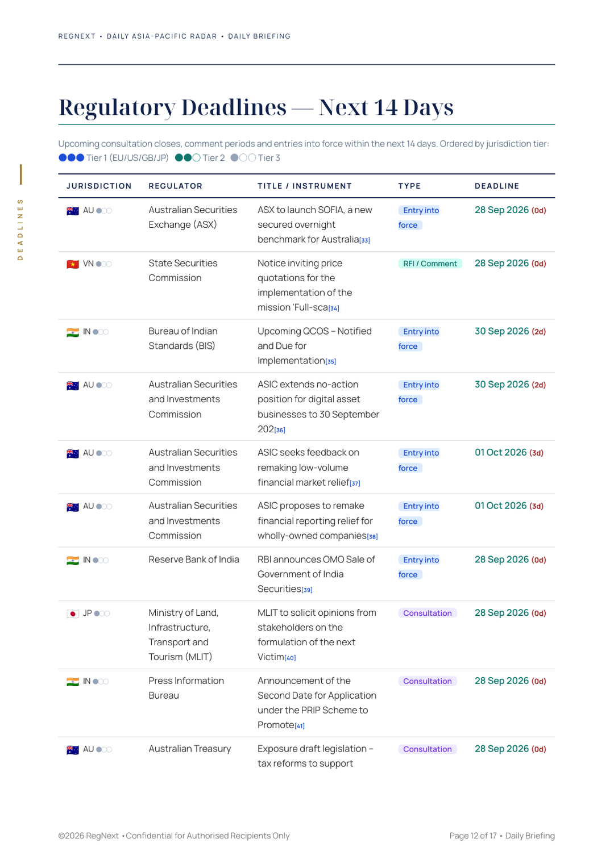Click the tier dots beside VN
This screenshot has height=868, width=614.
(x=104, y=264)
